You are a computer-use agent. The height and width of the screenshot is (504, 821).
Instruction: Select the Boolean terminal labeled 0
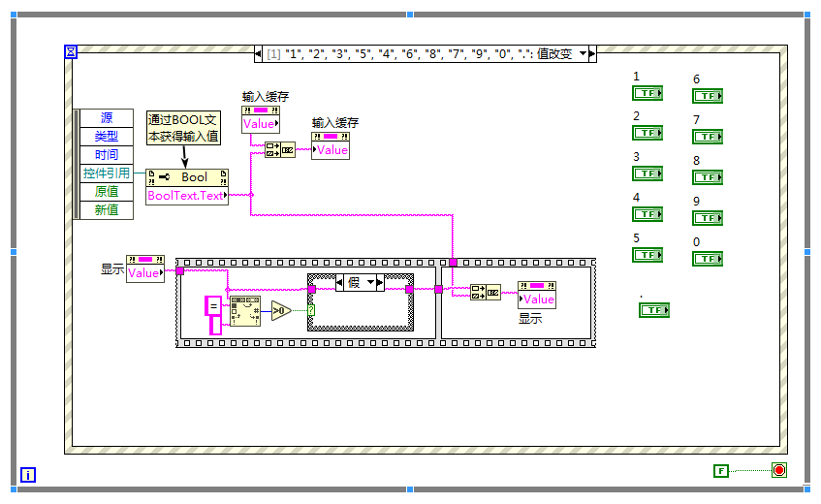point(708,259)
